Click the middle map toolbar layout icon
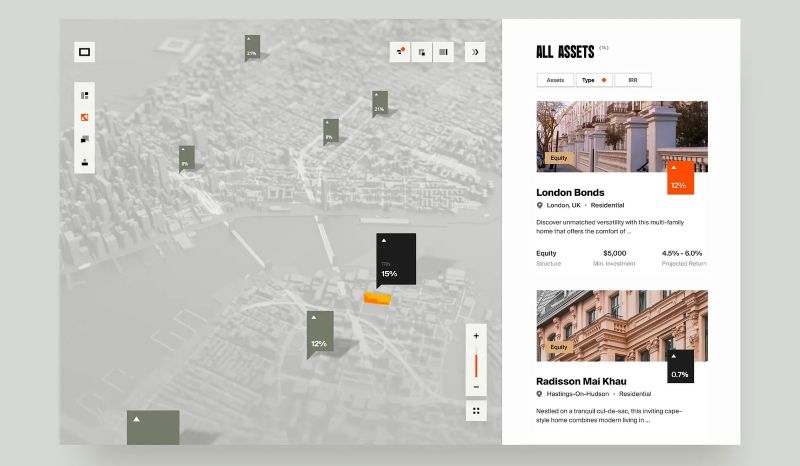This screenshot has width=800, height=466. 422,52
